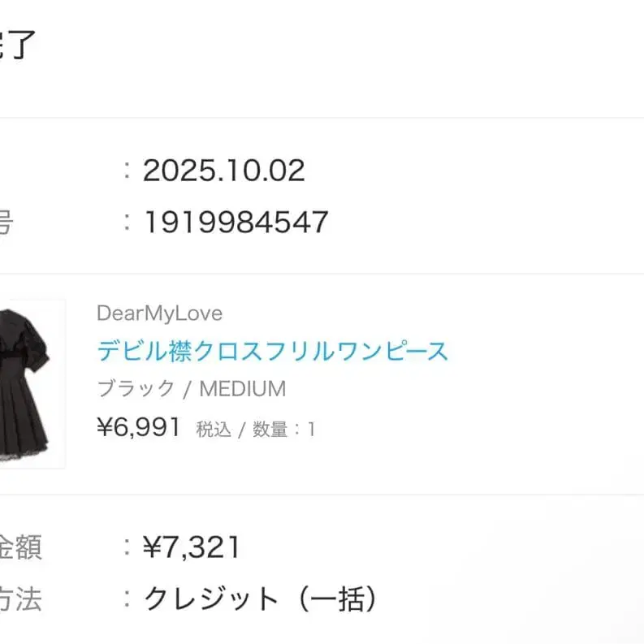Click the colon before クレジット payment text
The image size is (644, 644).
click(127, 599)
